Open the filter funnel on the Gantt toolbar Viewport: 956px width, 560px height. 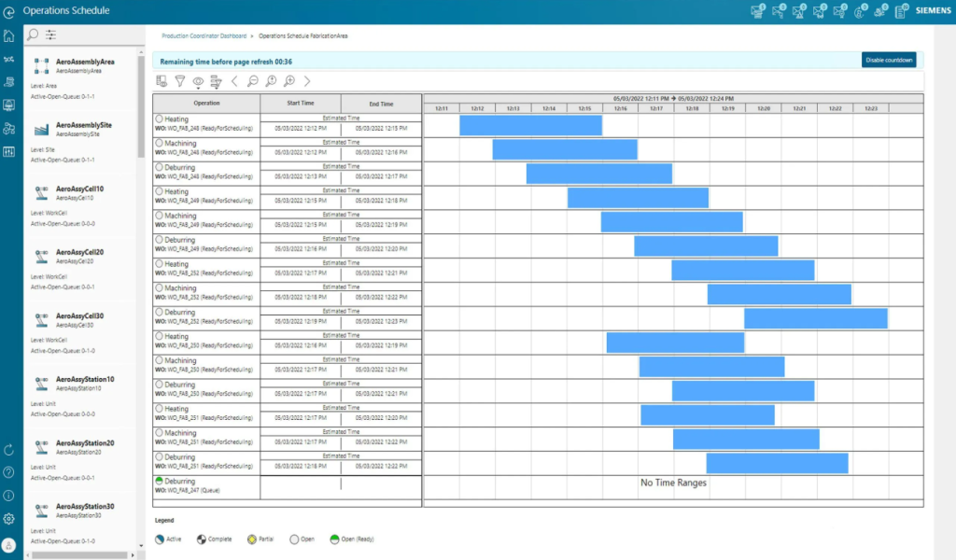(181, 81)
